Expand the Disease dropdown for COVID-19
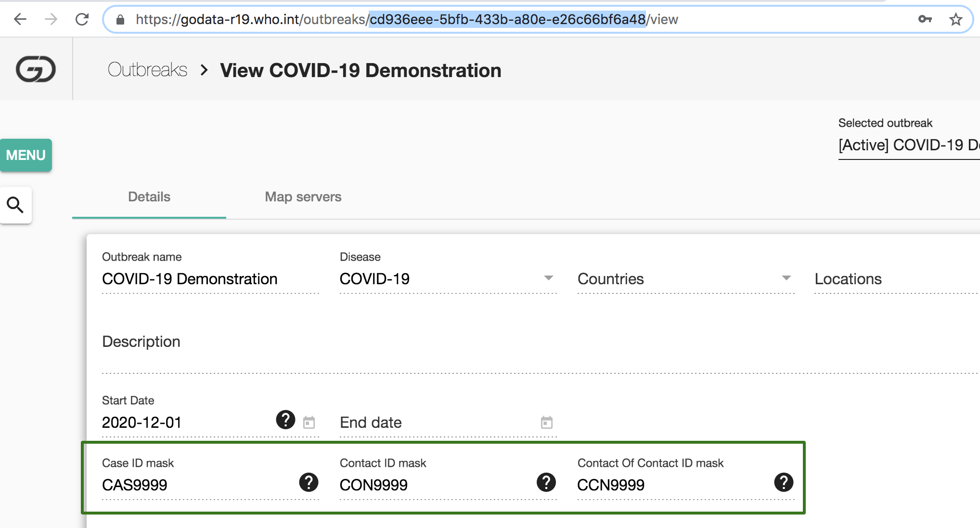Viewport: 980px width, 528px height. (549, 279)
